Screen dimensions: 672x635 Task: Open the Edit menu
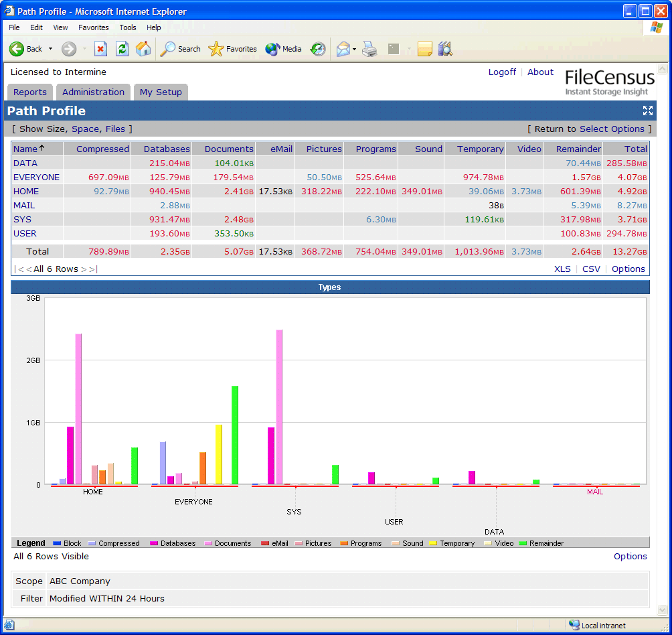click(x=36, y=27)
